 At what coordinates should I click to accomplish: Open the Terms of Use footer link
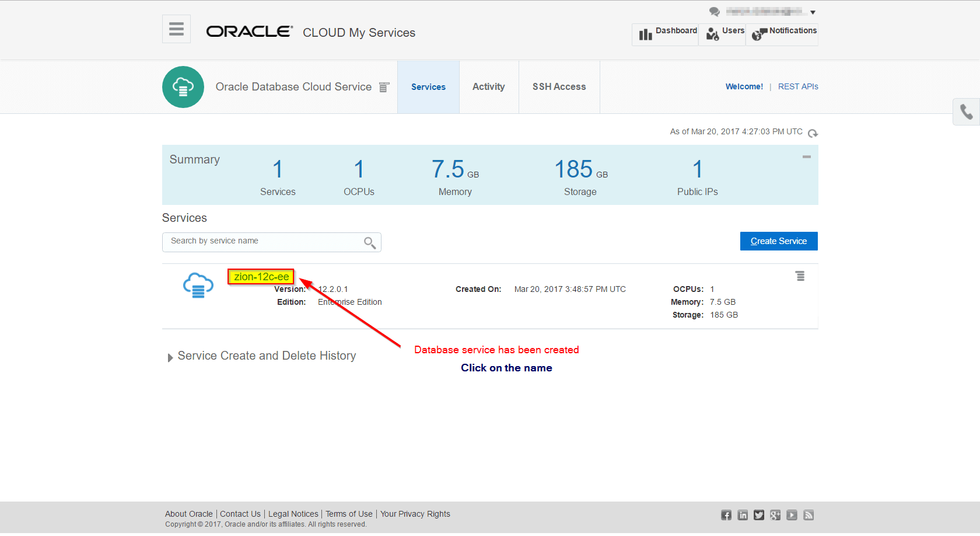tap(349, 514)
